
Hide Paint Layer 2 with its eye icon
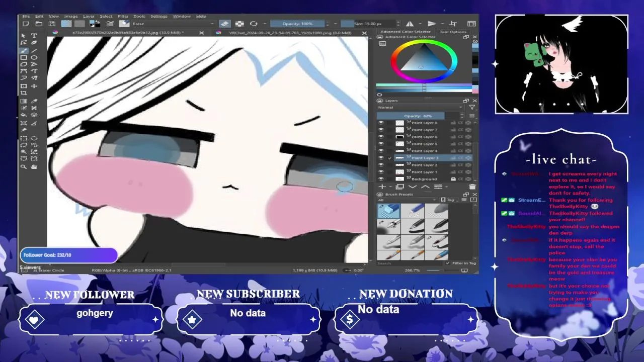(x=381, y=165)
